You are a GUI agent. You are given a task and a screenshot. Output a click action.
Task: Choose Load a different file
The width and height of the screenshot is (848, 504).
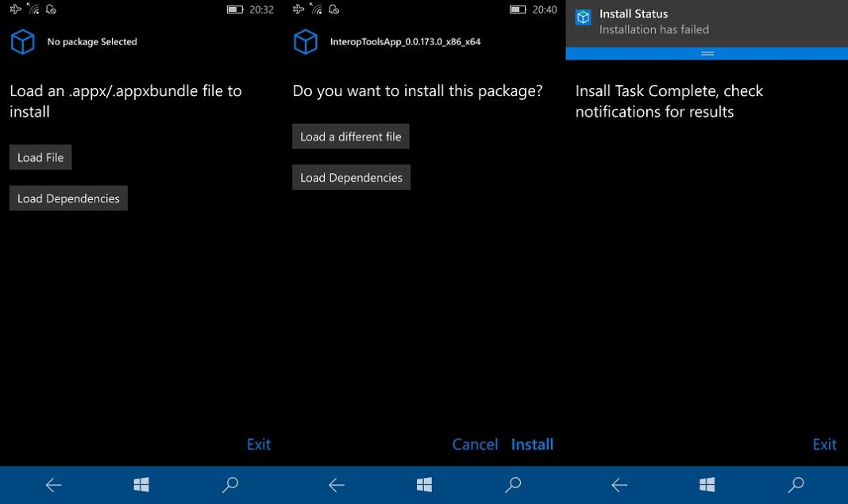(350, 136)
